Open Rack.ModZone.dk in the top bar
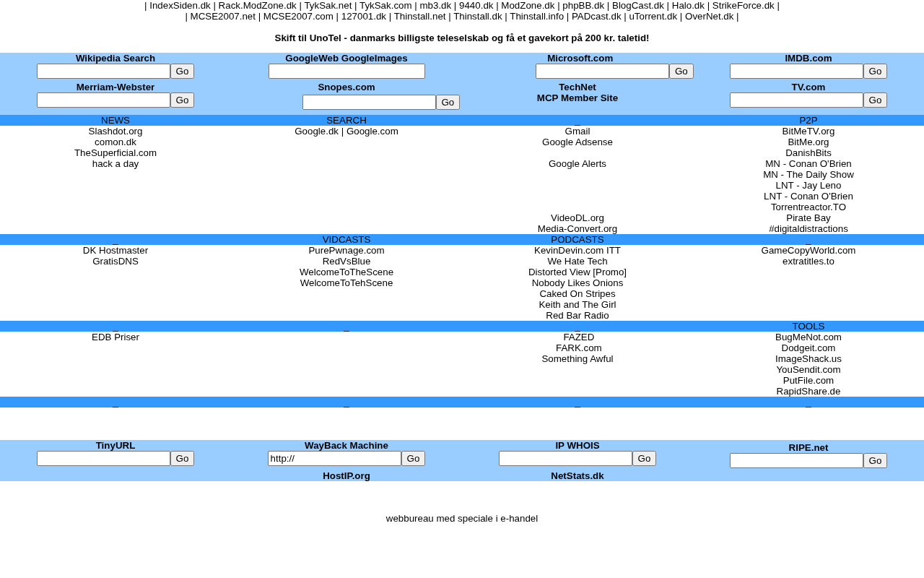Screen dimensions: 924x578 pos(258,6)
